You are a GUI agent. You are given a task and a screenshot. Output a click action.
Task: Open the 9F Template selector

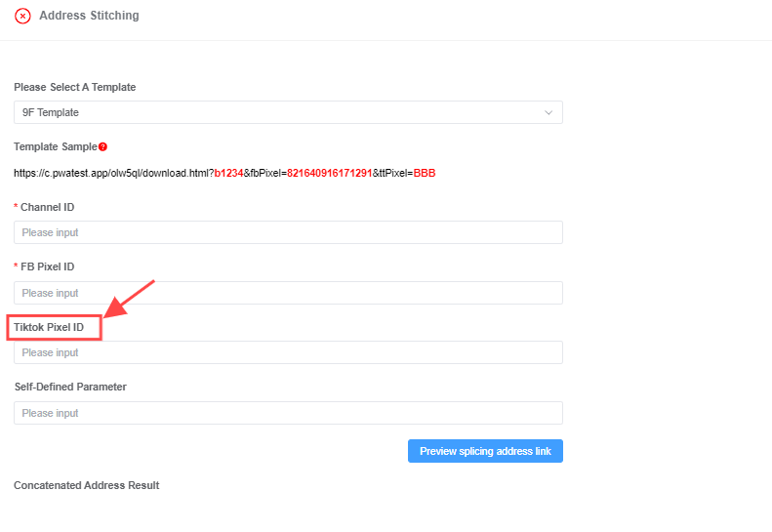point(288,113)
